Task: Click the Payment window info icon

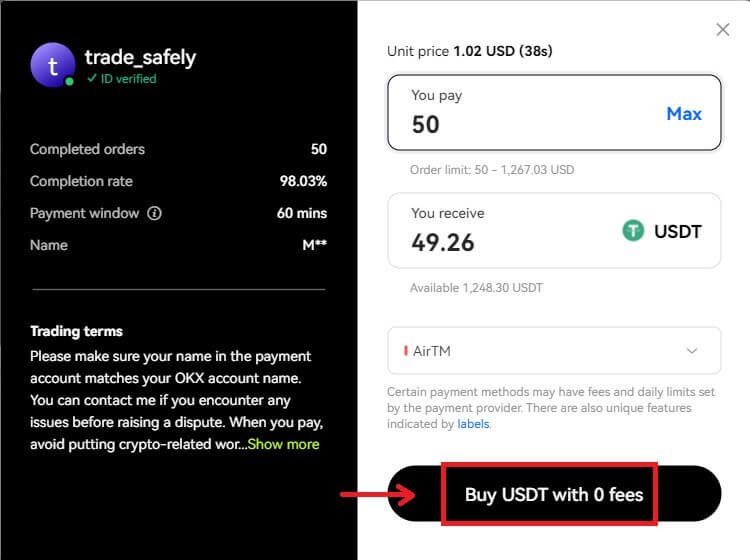Action: (x=154, y=213)
